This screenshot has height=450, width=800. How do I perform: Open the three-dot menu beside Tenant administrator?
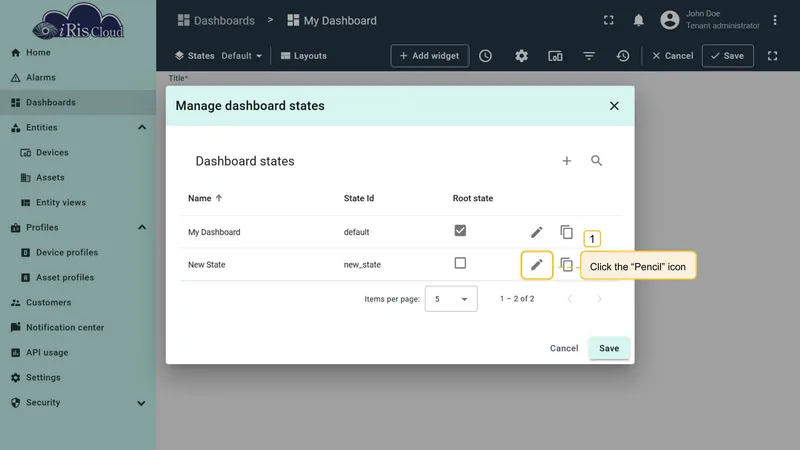[774, 20]
